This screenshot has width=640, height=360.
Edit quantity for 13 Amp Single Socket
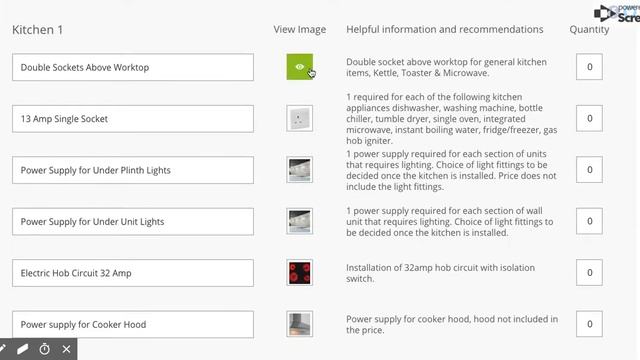click(x=589, y=118)
